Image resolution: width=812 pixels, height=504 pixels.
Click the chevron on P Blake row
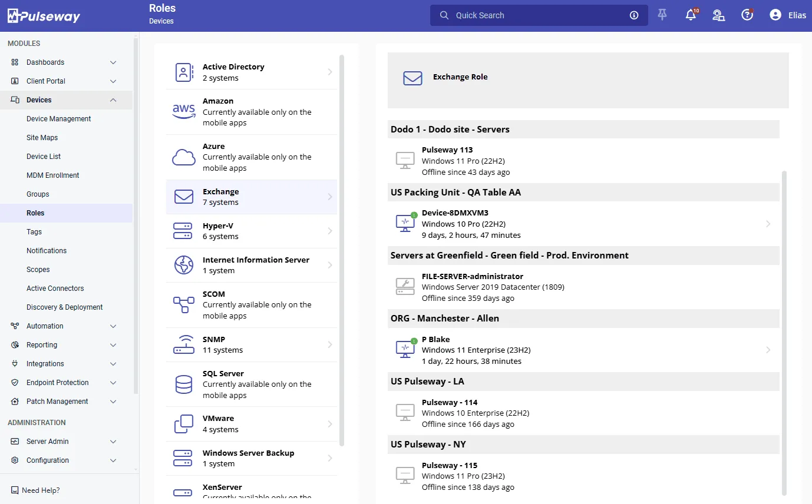point(768,350)
